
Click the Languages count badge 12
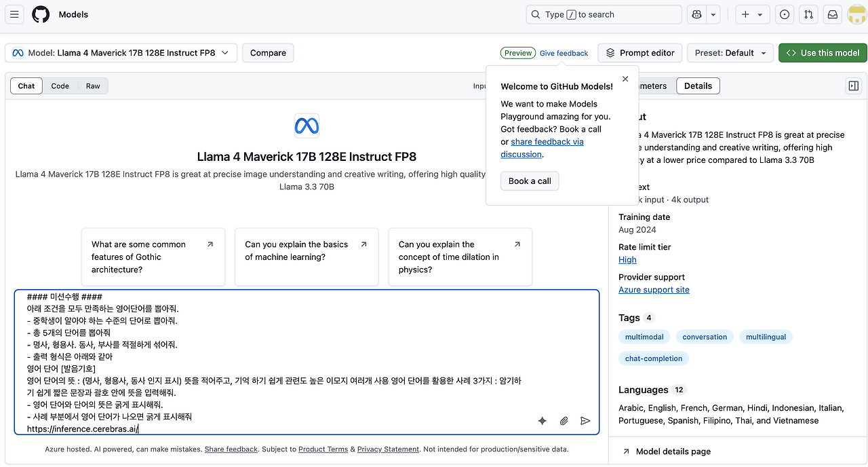[679, 390]
